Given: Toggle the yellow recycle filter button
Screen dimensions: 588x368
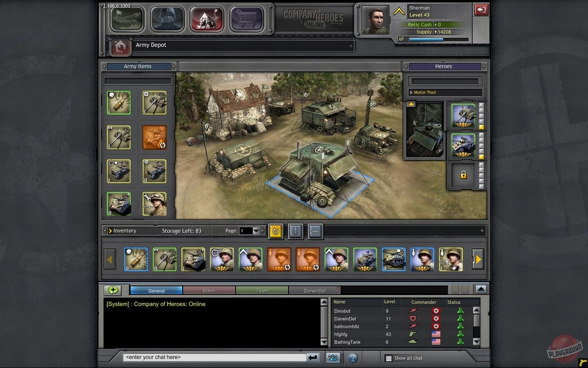Looking at the screenshot, I should pyautogui.click(x=275, y=231).
